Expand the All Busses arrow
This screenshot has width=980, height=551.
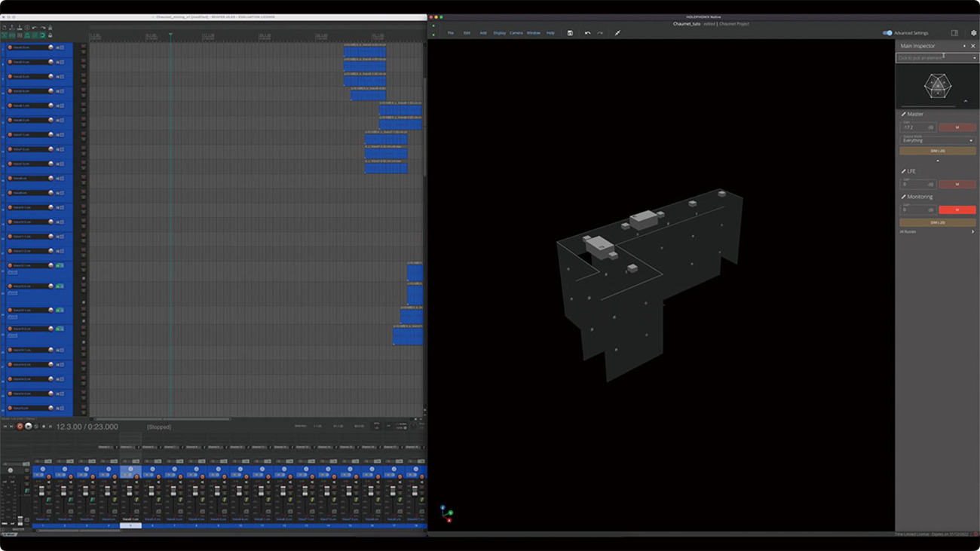(972, 232)
